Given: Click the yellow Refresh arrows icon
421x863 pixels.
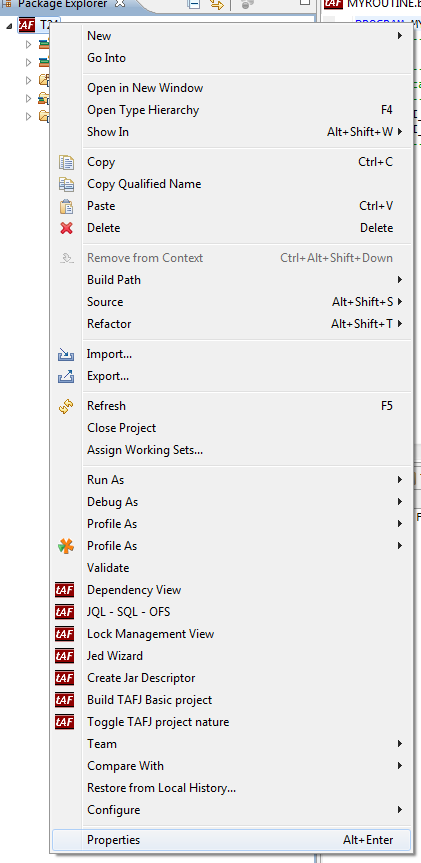Looking at the screenshot, I should tap(66, 406).
